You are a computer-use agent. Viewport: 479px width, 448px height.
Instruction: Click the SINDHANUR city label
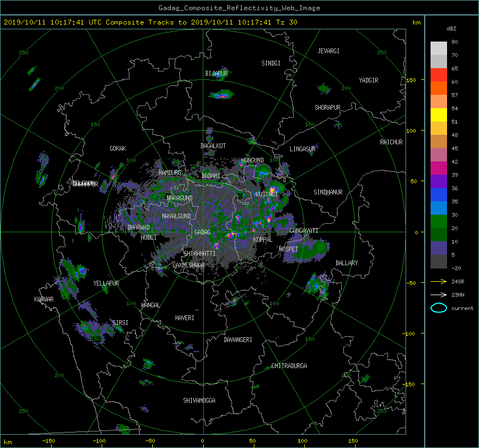click(328, 192)
